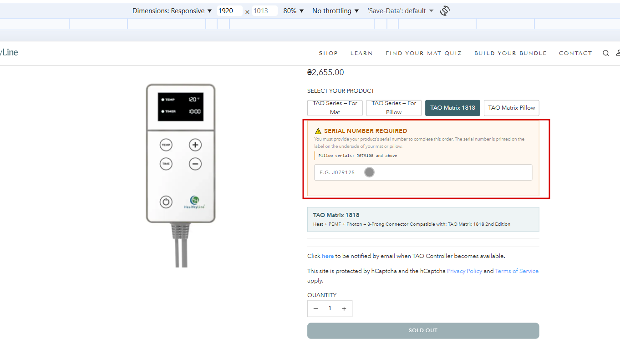Click the HealthyLine site logo
This screenshot has height=364, width=620.
point(9,52)
